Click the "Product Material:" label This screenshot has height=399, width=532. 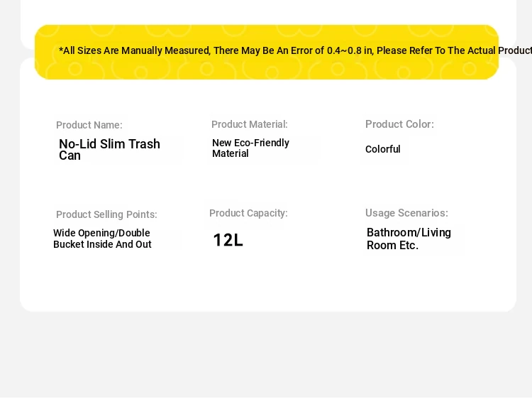pyautogui.click(x=250, y=124)
